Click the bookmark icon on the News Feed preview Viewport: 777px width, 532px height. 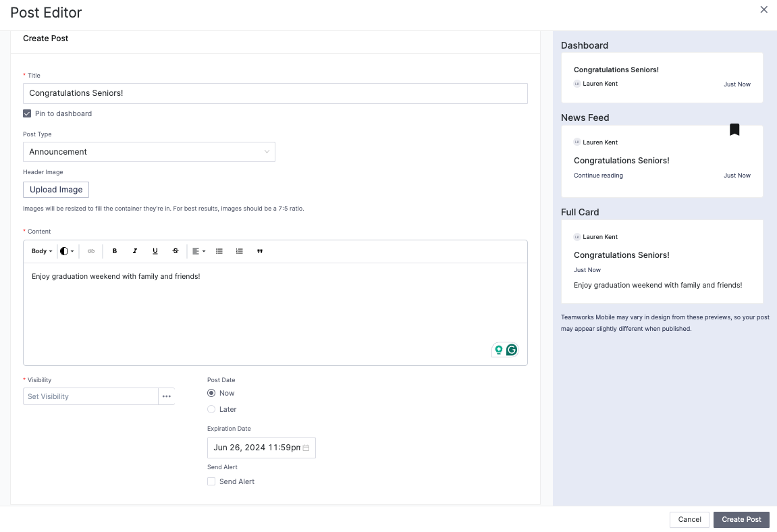click(734, 130)
